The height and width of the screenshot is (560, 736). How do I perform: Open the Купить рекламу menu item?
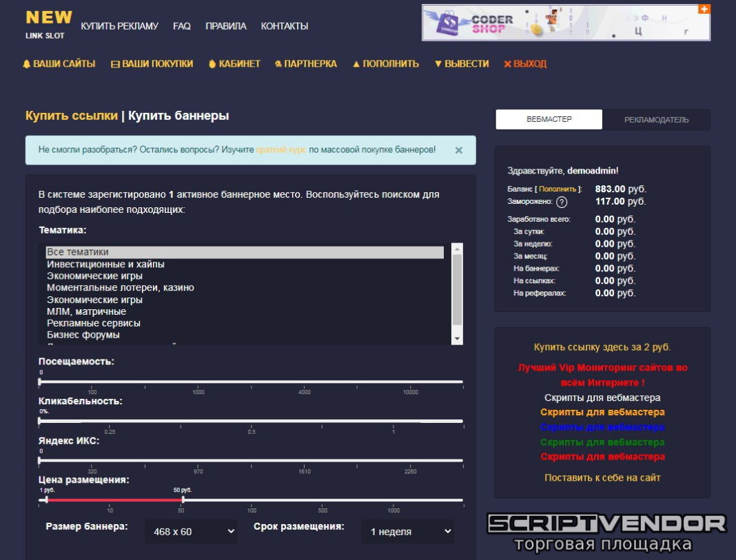pos(119,26)
